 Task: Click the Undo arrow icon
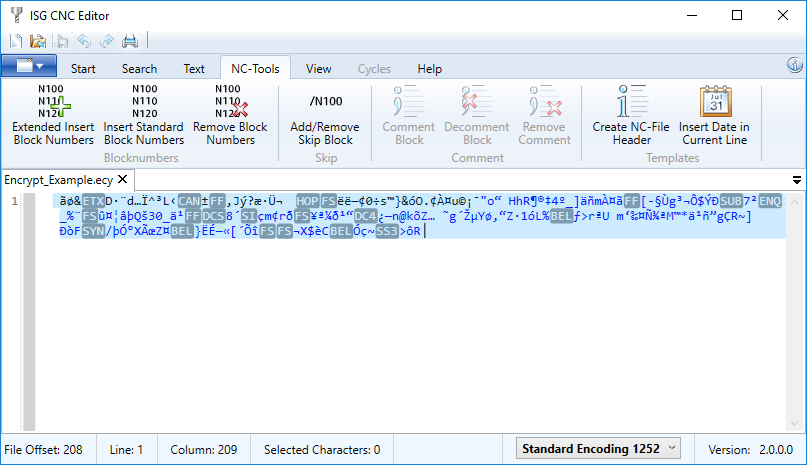(x=84, y=41)
